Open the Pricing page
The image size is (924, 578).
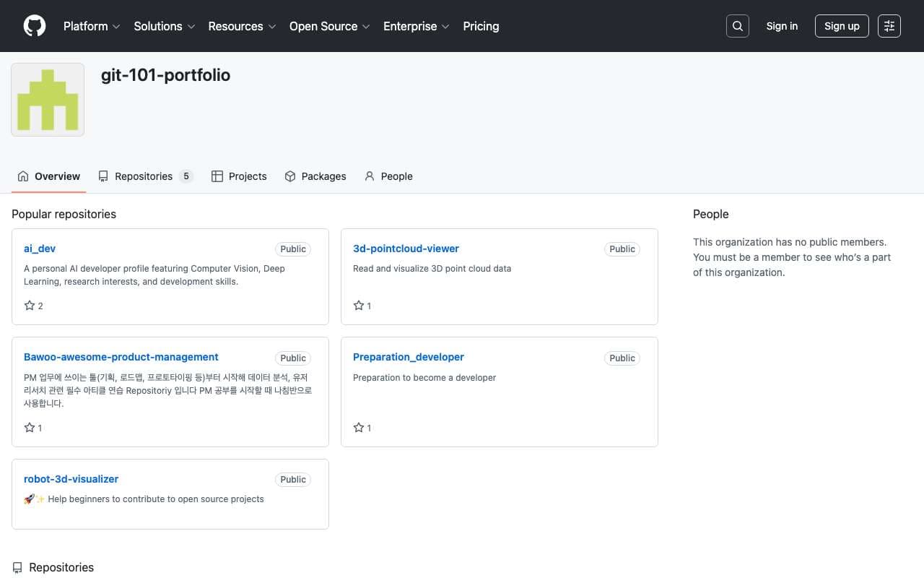pos(481,26)
